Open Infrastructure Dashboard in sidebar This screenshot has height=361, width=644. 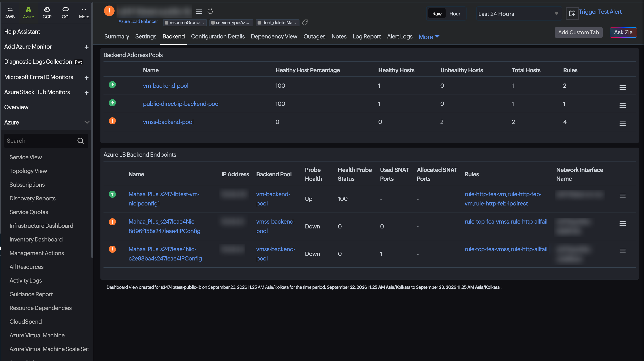pyautogui.click(x=41, y=226)
